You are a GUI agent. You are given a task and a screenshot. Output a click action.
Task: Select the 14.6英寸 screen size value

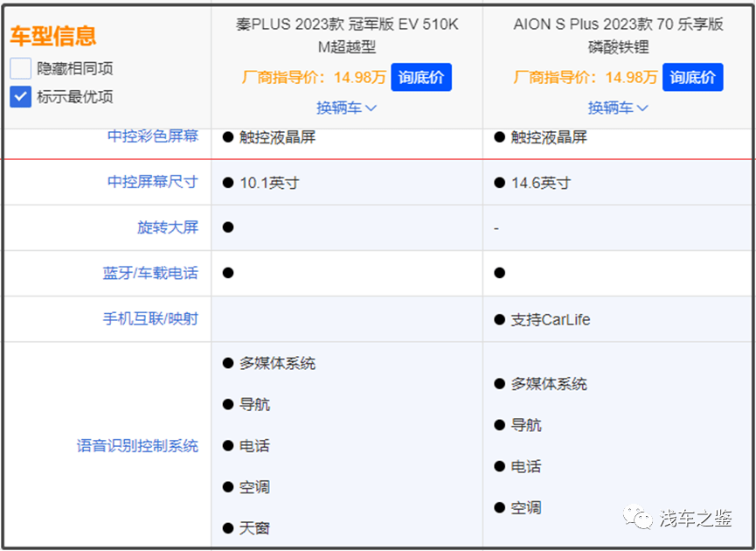pyautogui.click(x=541, y=183)
